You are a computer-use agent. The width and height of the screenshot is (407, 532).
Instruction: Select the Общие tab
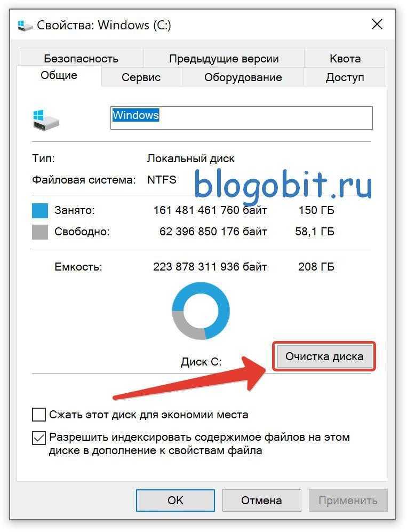[59, 75]
